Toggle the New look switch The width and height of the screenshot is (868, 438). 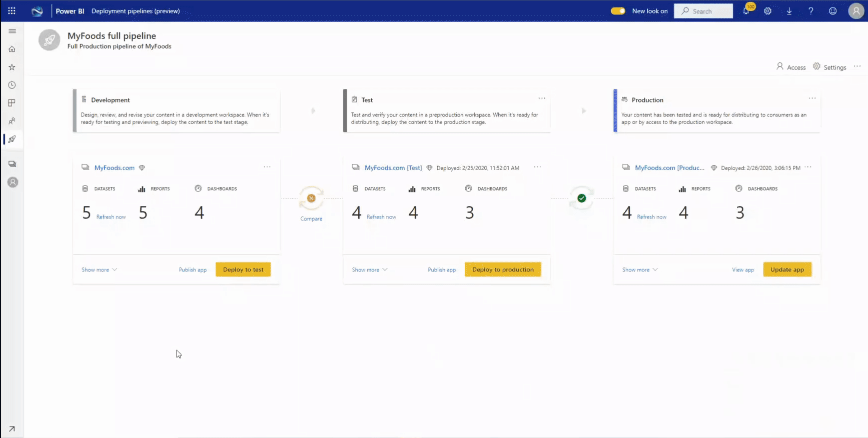618,11
